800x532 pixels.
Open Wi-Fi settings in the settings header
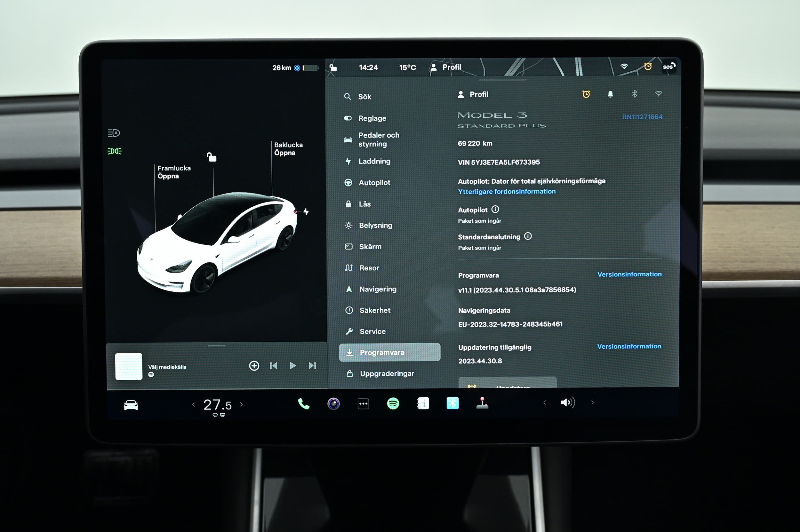[x=659, y=94]
